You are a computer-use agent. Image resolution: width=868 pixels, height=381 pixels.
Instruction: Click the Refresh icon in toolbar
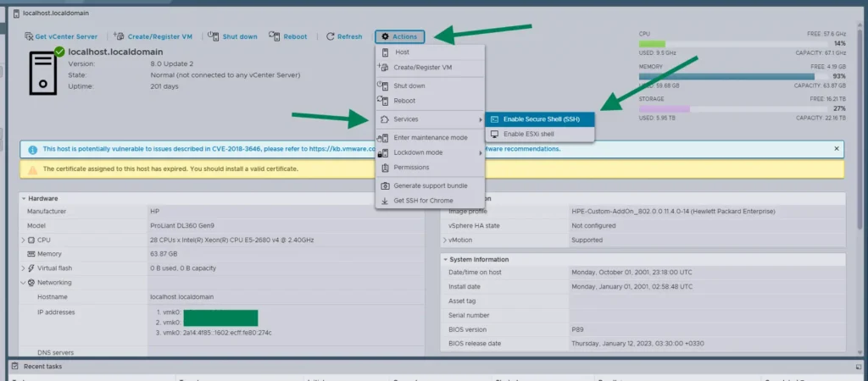(331, 36)
